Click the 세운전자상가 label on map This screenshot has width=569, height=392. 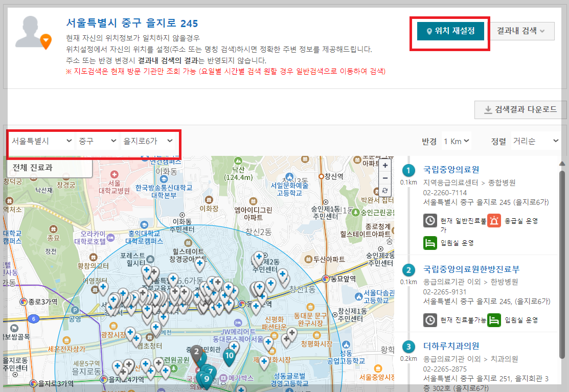pyautogui.click(x=66, y=349)
